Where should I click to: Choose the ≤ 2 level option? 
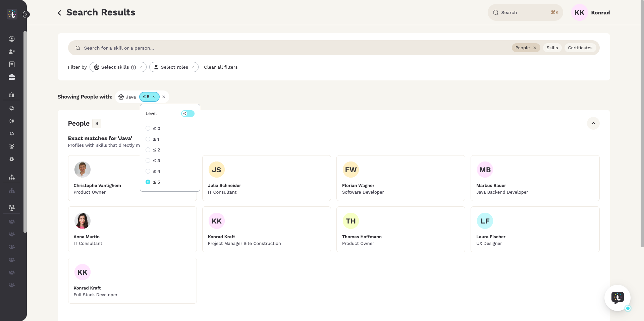(x=148, y=150)
